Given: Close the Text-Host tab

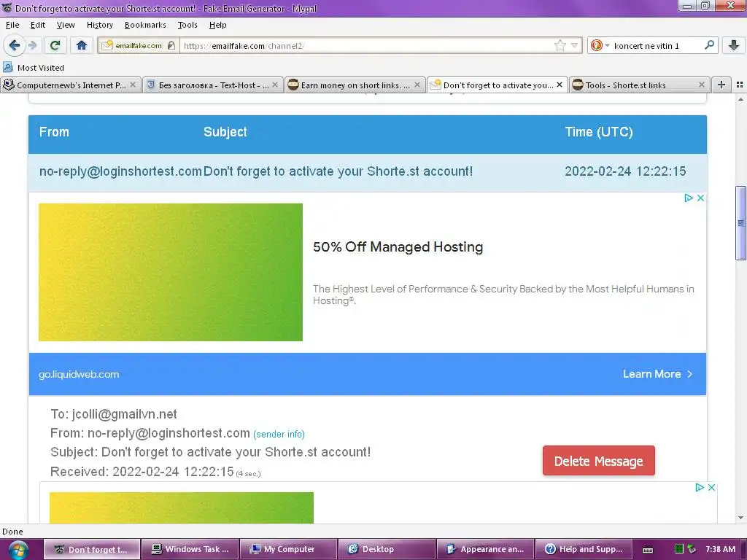Looking at the screenshot, I should tap(275, 85).
